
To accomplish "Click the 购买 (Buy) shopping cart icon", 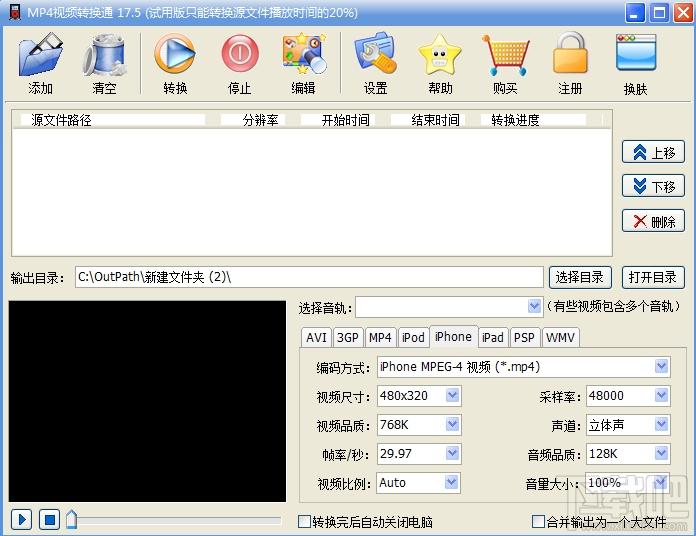I will (506, 55).
